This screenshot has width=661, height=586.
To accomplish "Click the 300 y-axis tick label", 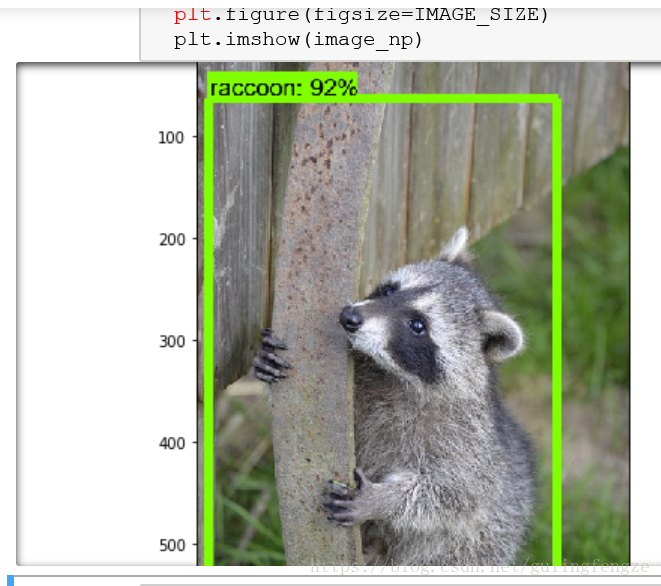I will [172, 341].
